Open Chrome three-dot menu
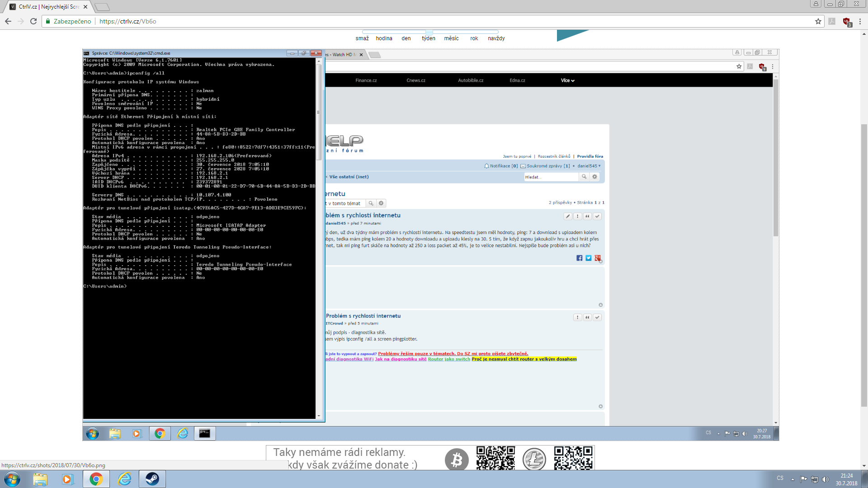 (x=860, y=21)
